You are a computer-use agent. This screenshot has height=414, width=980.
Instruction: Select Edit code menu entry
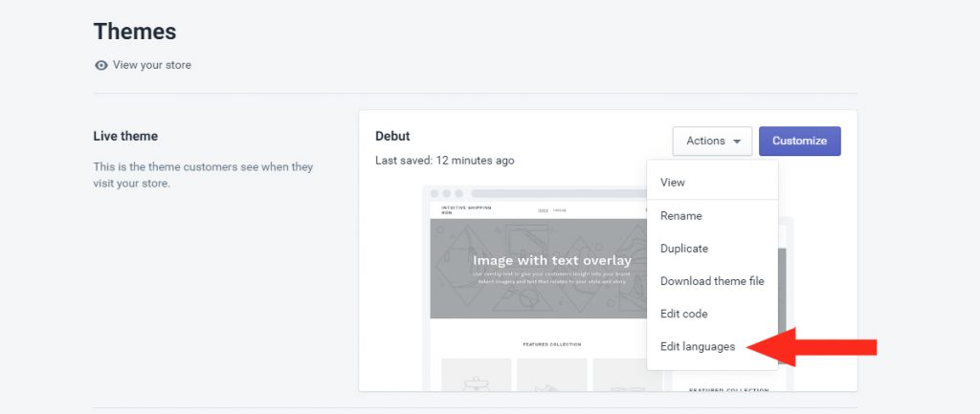(x=712, y=314)
